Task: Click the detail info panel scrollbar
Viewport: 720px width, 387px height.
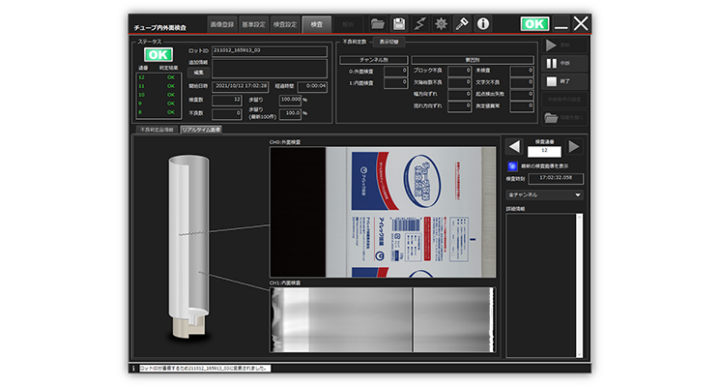Action: (579, 285)
